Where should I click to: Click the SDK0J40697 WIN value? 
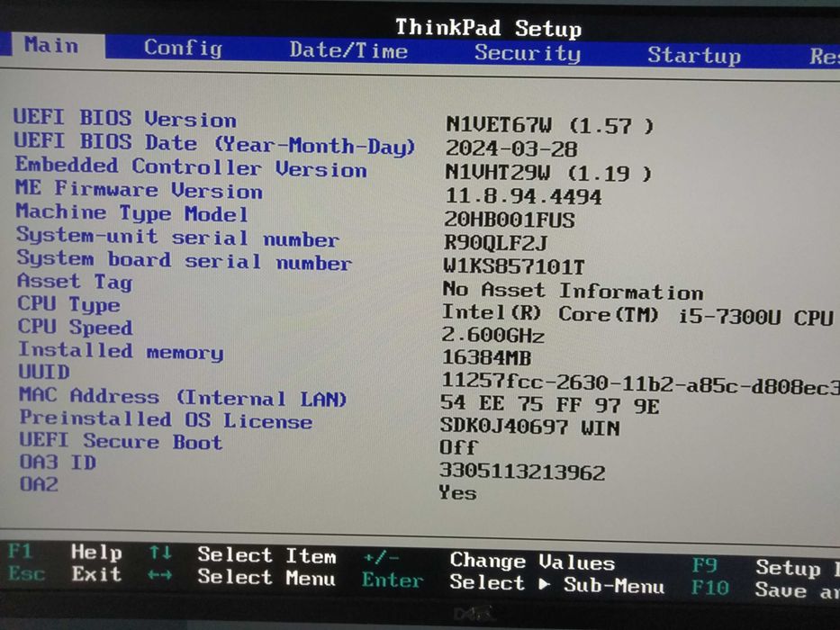529,427
